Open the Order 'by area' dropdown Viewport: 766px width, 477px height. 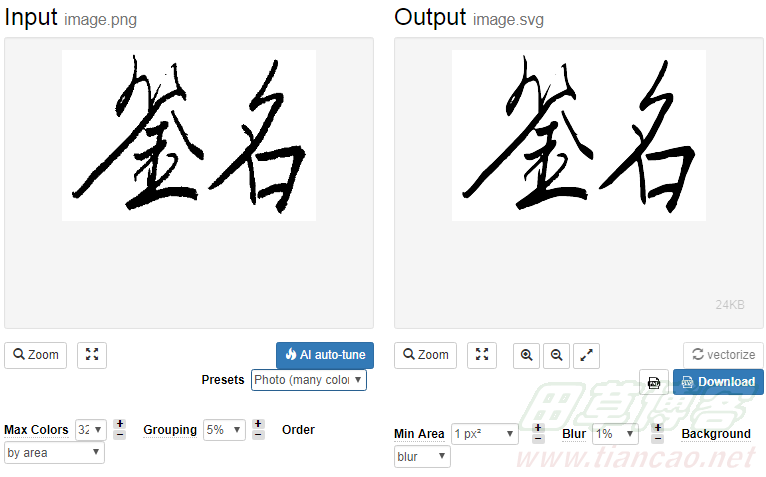[54, 453]
